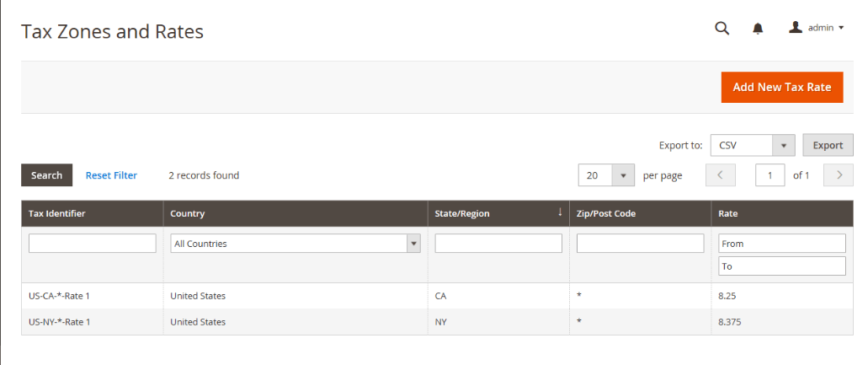Image resolution: width=868 pixels, height=365 pixels.
Task: Open the magnifier search icon
Action: (x=722, y=28)
